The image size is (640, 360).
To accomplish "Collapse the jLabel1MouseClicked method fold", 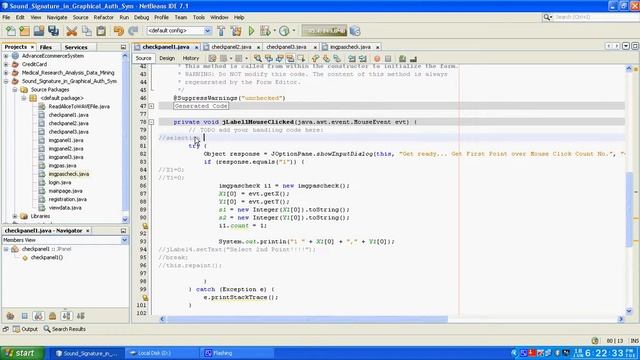I will (x=151, y=122).
